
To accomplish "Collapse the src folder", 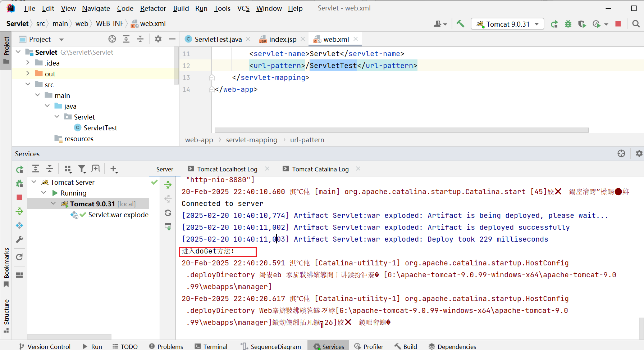I will [x=28, y=84].
